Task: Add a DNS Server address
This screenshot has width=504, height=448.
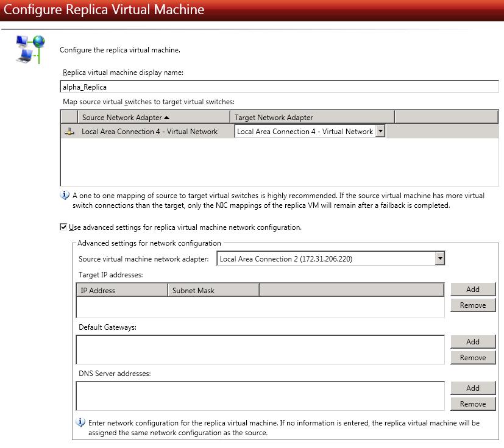Action: click(x=472, y=388)
